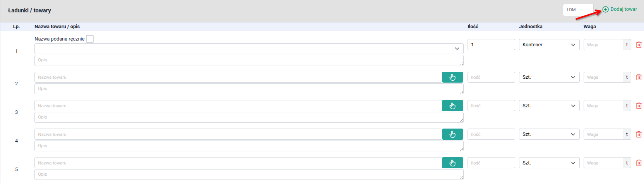Screen dimensions: 644x183
Task: Click the green hand picker in row 3
Action: [x=452, y=106]
